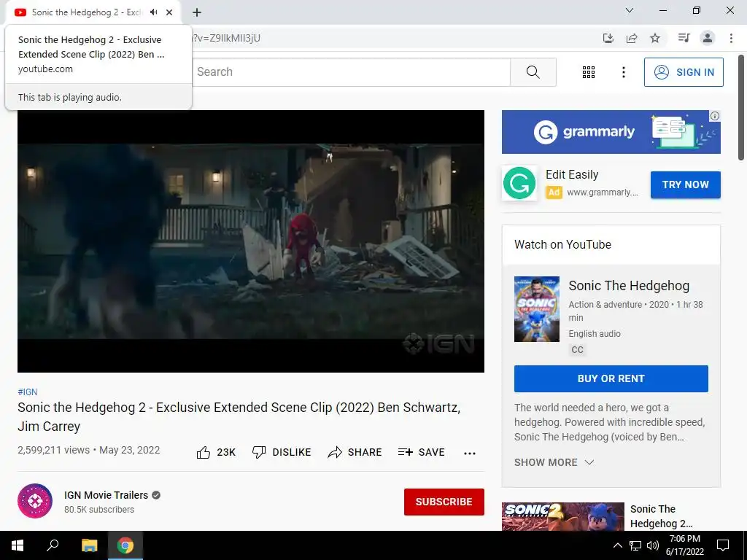Screen dimensions: 747x560
Task: Click the Sonic The Hedgehog movie poster
Action: tap(536, 309)
